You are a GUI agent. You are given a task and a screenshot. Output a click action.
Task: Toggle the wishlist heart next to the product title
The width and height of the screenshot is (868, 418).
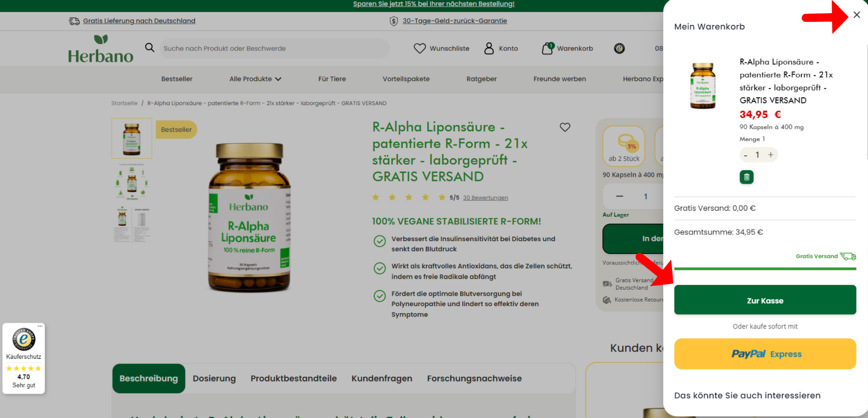coord(565,127)
